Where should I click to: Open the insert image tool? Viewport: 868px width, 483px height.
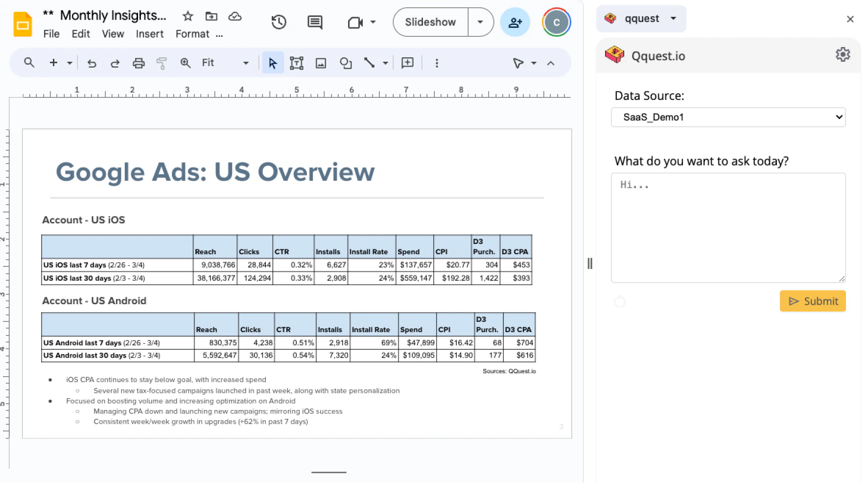pos(321,63)
